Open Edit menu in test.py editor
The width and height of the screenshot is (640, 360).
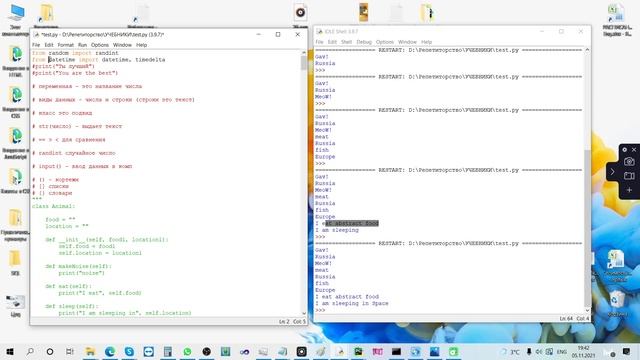pyautogui.click(x=49, y=45)
